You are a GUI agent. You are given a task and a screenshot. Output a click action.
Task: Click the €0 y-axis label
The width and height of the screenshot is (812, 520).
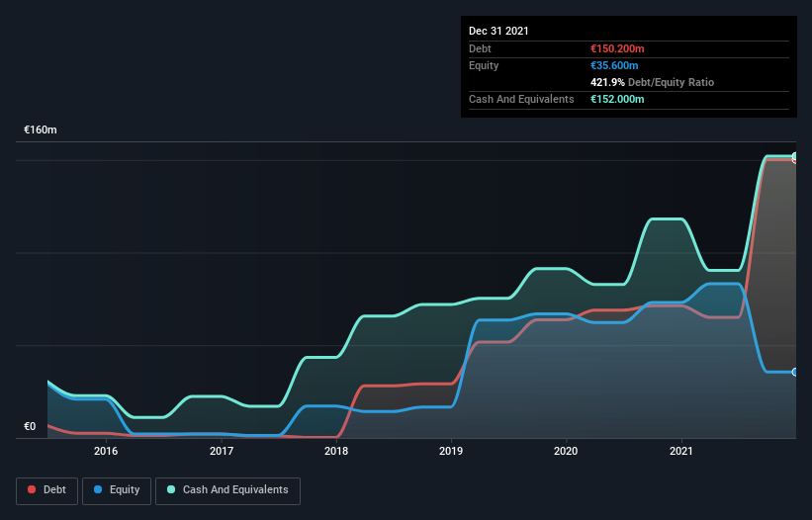pyautogui.click(x=30, y=426)
